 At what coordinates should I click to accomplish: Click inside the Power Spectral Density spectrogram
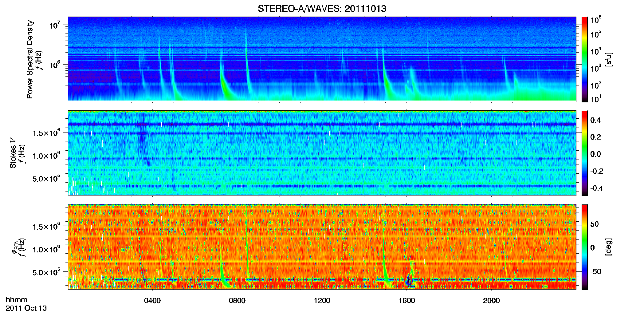(322, 59)
